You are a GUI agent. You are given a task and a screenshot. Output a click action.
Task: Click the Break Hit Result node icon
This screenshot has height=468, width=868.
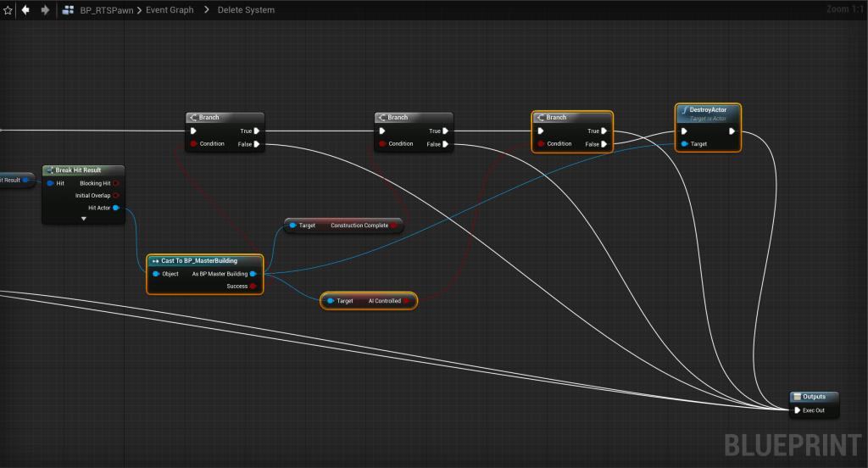pos(49,170)
